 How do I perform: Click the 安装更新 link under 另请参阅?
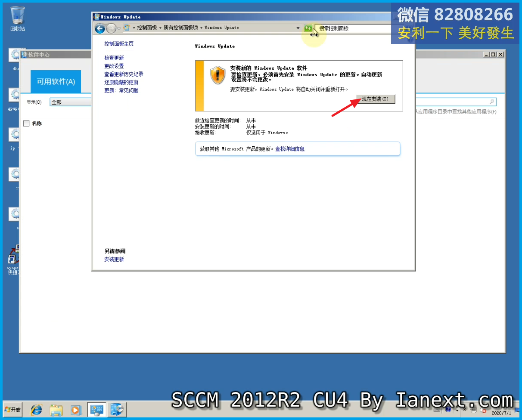pos(114,259)
